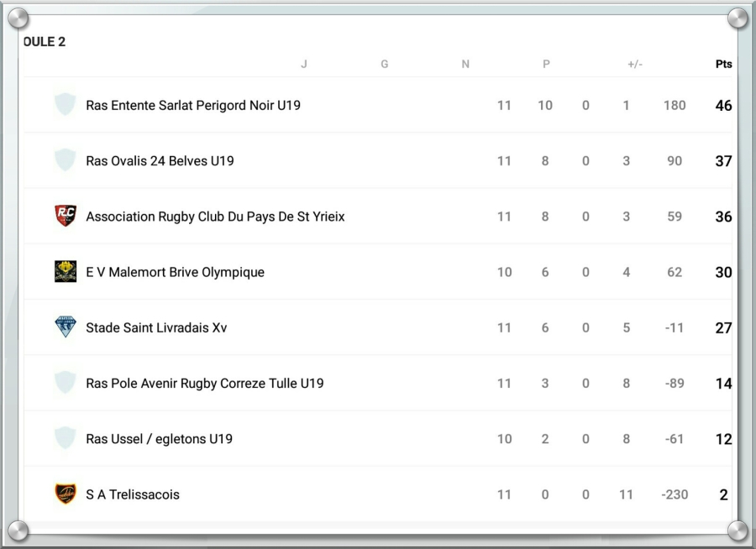Click the Pole Avenir Correze Tulle shield logo
Viewport: 756px width, 549px height.
65,383
